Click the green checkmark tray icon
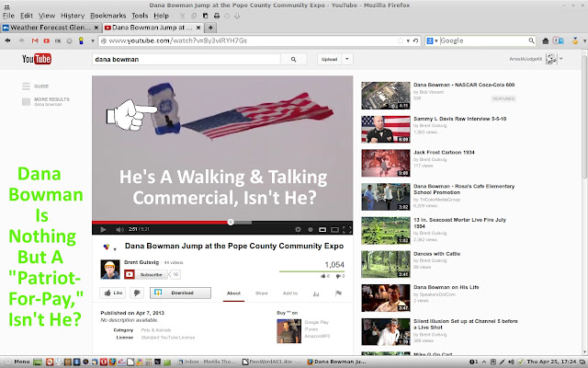Viewport: 588px width, 368px height. click(520, 362)
